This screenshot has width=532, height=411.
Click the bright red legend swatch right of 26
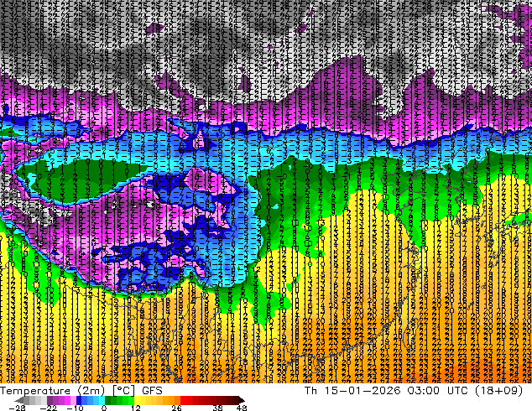click(x=183, y=400)
